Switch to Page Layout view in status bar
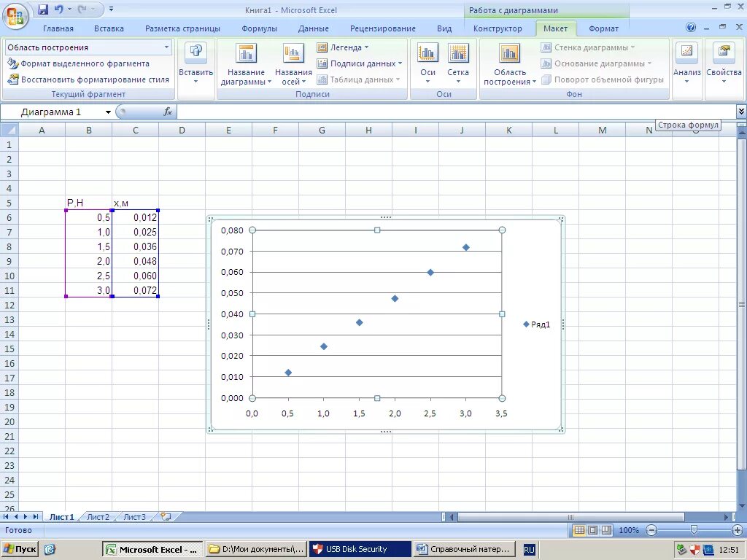Image resolution: width=747 pixels, height=560 pixels. (x=592, y=530)
